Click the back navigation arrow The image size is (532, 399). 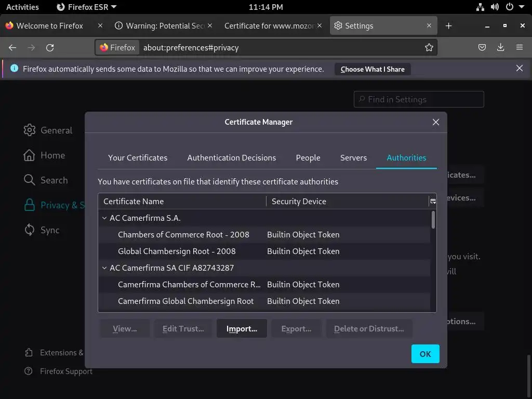(x=12, y=48)
